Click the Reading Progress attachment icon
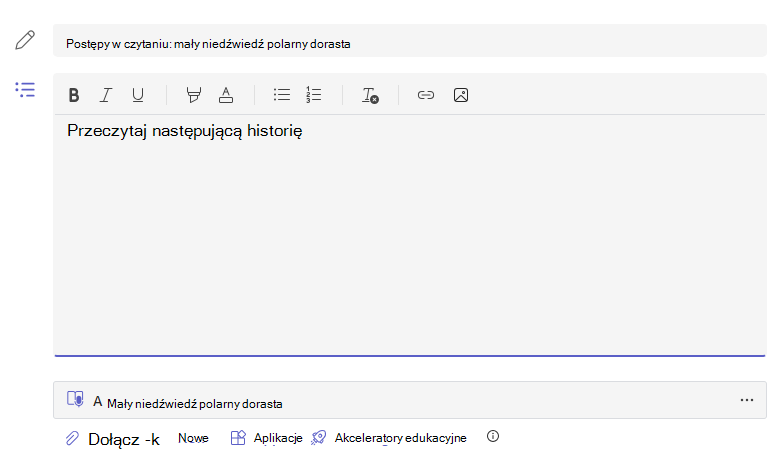Viewport: 784px width, 457px height. pyautogui.click(x=76, y=399)
